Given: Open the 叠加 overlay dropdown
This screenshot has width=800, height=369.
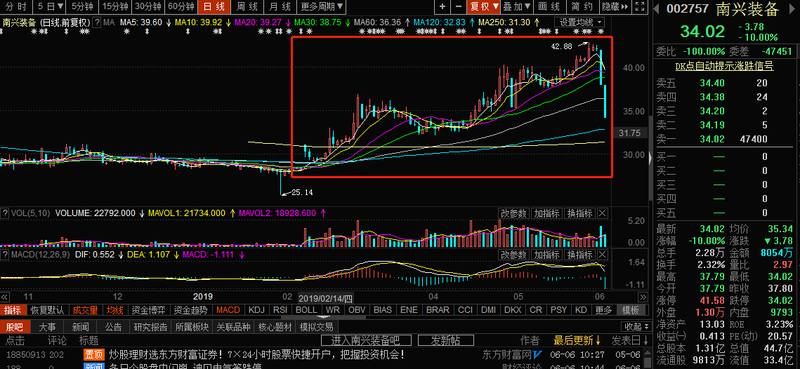Looking at the screenshot, I should pos(517,7).
